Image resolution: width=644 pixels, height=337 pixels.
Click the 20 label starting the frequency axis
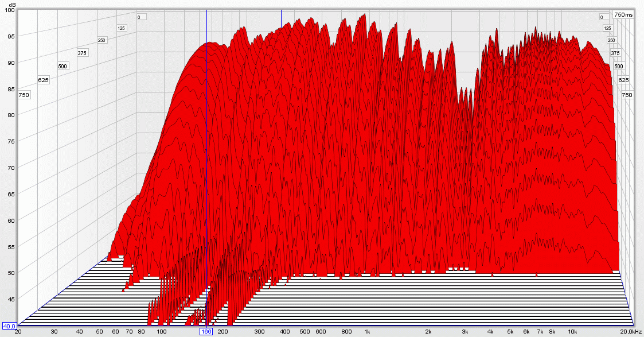point(18,332)
